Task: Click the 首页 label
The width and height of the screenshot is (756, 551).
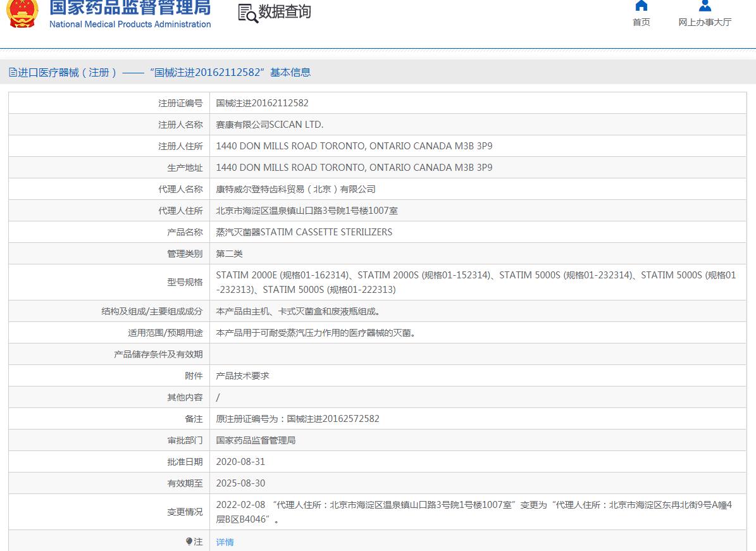Action: (641, 22)
